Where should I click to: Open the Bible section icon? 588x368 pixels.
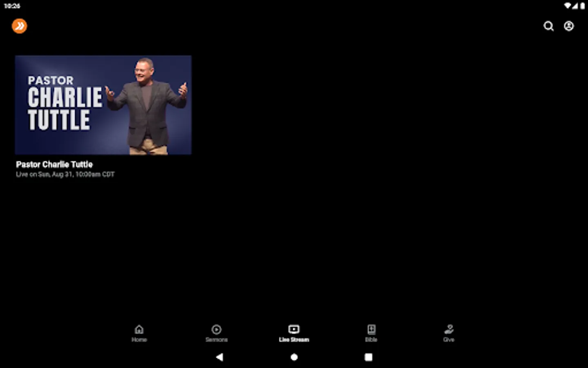tap(371, 330)
